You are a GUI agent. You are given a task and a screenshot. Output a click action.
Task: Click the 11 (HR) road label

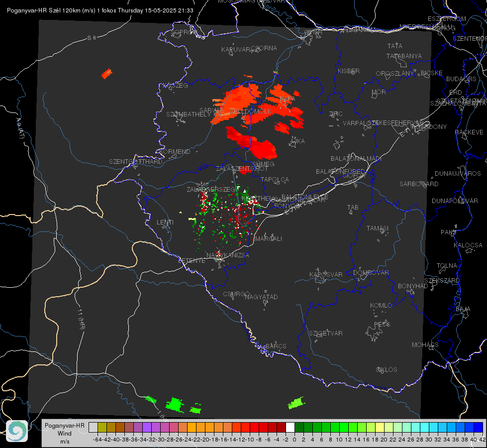click(82, 319)
